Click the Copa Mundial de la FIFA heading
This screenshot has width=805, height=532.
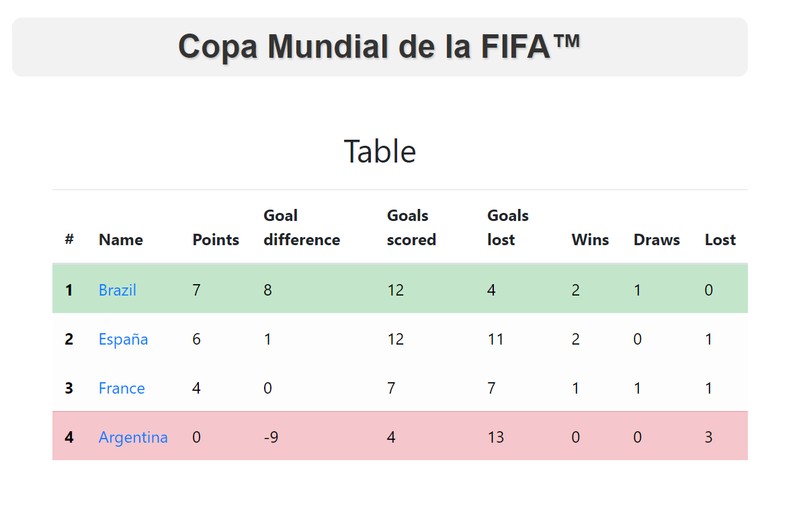pos(380,46)
